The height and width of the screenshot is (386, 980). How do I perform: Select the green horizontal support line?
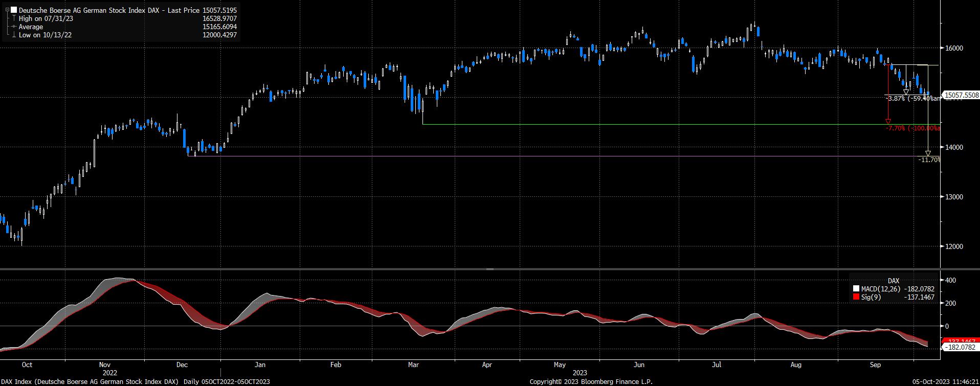click(681, 124)
